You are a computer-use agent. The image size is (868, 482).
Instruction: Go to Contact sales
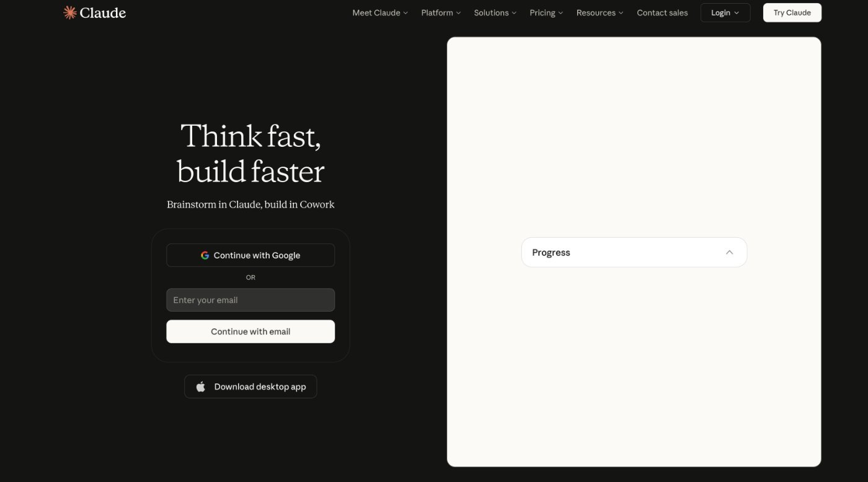(662, 12)
